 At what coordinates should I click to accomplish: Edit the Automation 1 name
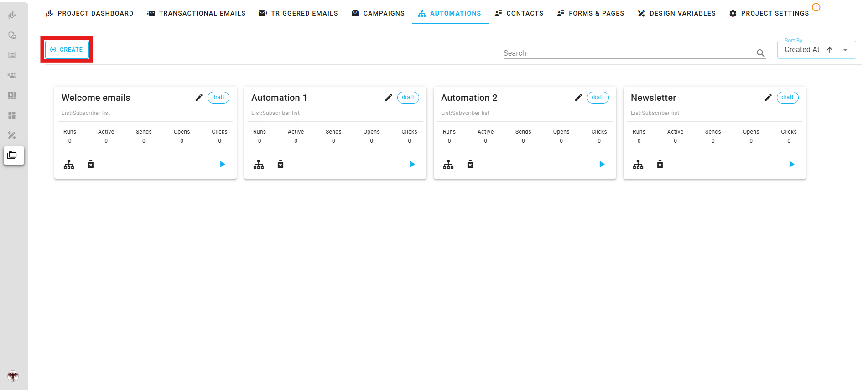(x=389, y=98)
